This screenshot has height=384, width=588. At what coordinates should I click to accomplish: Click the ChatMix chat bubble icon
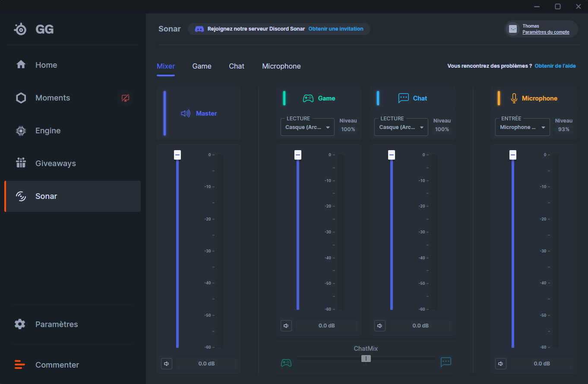click(446, 362)
